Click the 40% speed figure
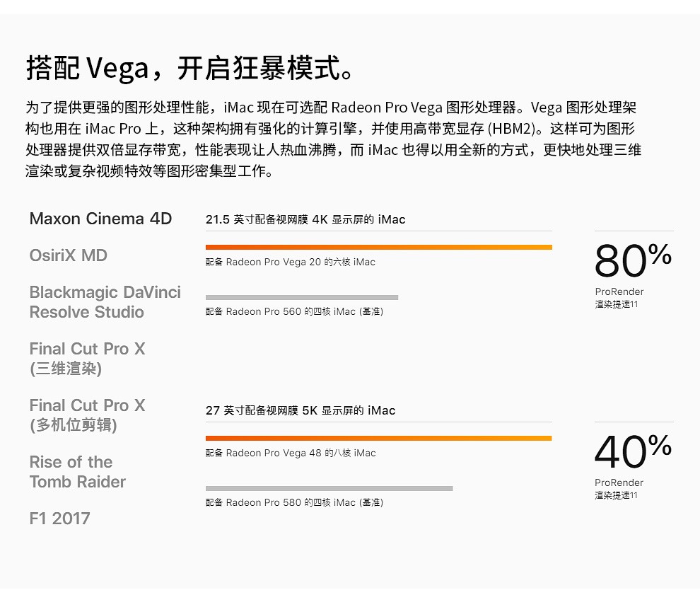This screenshot has height=607, width=700. tap(633, 451)
